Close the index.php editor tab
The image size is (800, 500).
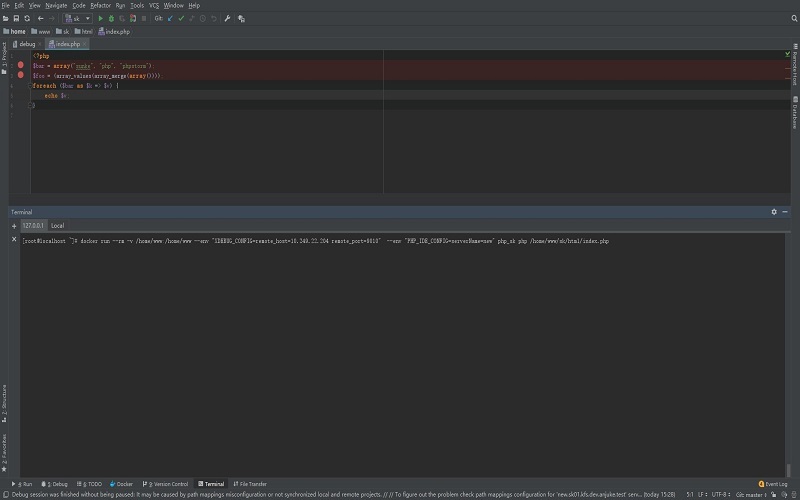point(84,44)
